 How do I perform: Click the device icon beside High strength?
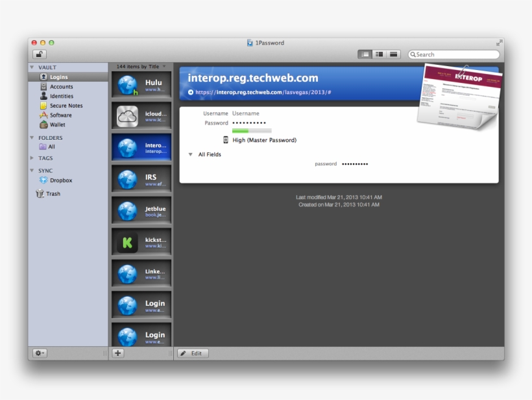pos(226,139)
